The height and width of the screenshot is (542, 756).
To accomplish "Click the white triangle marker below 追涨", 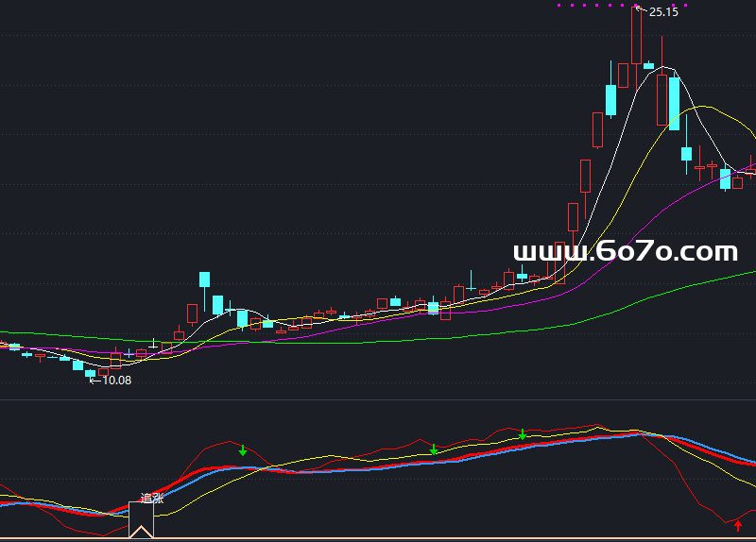I will click(x=141, y=531).
